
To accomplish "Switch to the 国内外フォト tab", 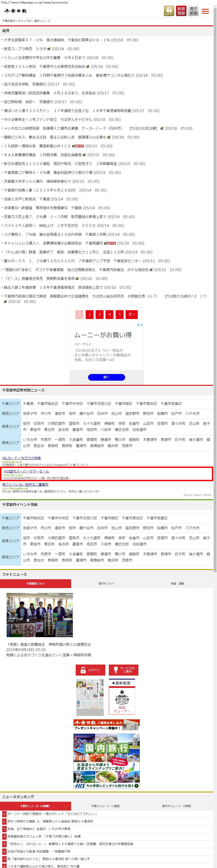I will click(x=106, y=584).
